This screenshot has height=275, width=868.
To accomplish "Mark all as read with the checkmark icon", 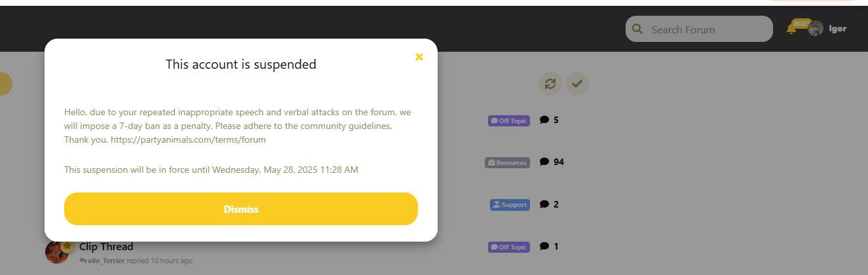I will (577, 84).
